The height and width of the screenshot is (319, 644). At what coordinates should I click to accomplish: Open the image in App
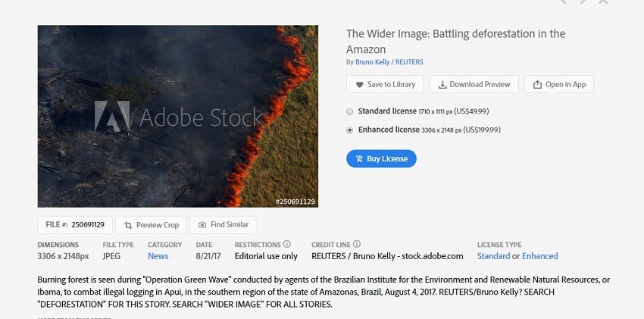(559, 84)
